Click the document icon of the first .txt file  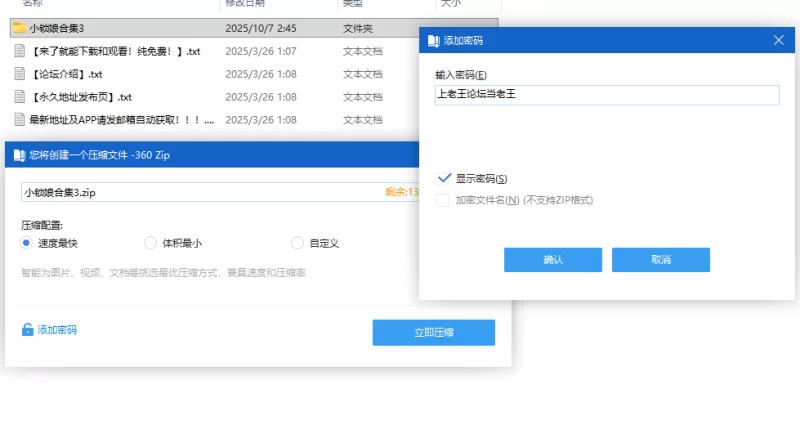click(19, 51)
